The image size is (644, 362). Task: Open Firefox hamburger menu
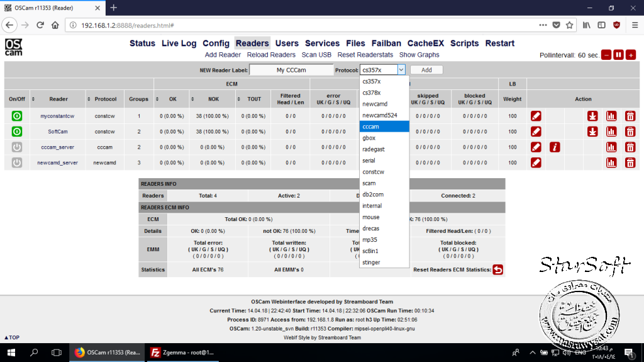click(635, 25)
